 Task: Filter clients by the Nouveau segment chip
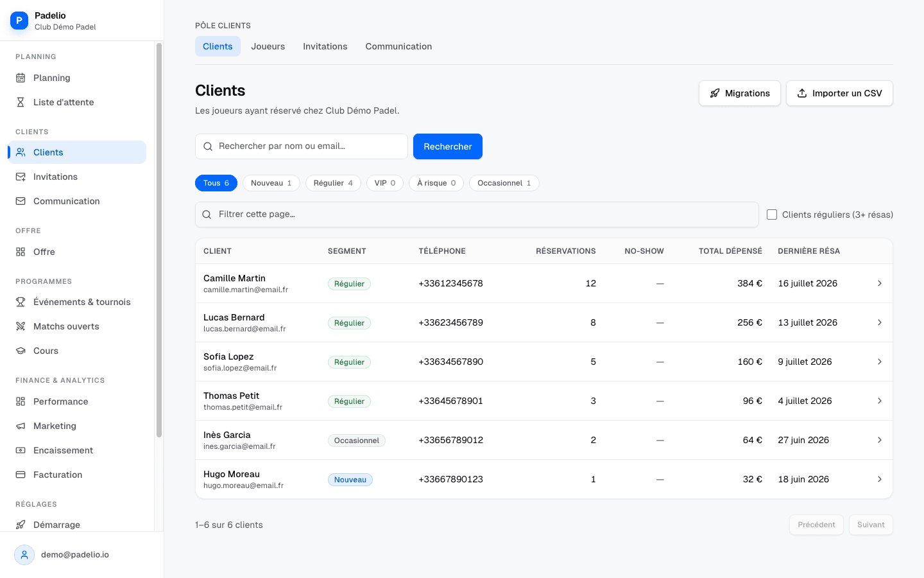pos(271,183)
